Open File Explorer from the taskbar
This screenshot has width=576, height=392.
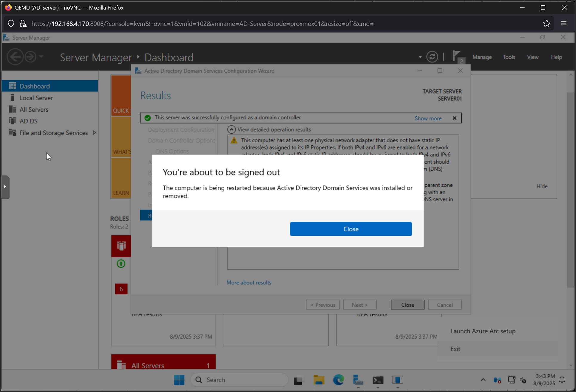319,380
